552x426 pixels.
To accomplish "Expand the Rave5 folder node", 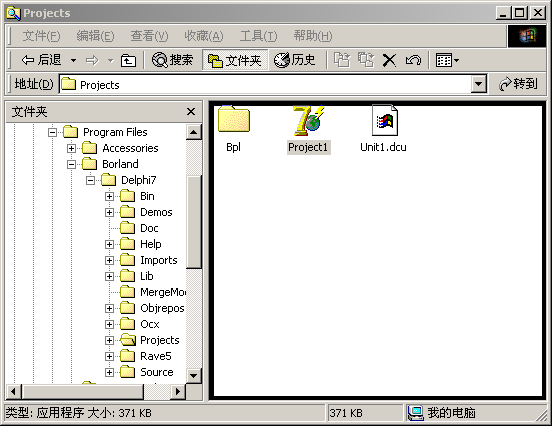I will [x=109, y=356].
